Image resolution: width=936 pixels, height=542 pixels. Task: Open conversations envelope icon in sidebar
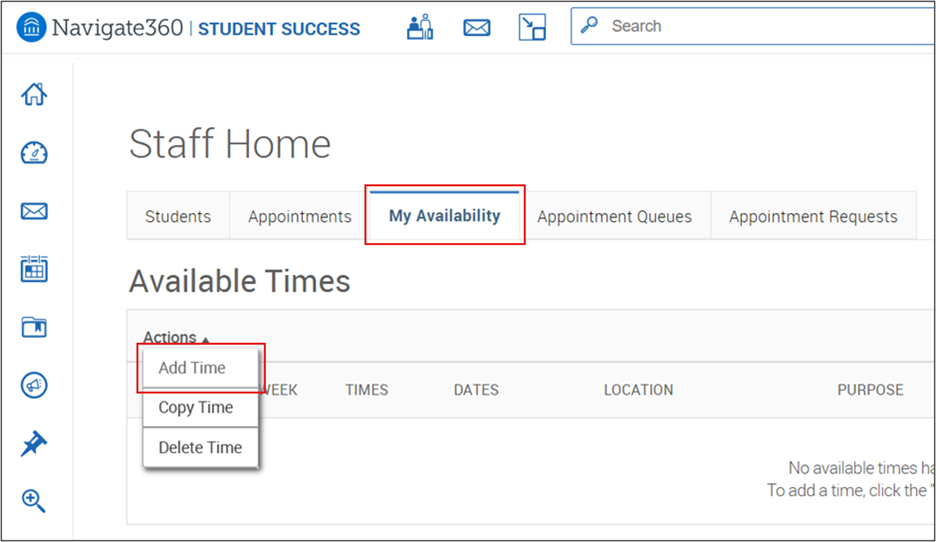[x=34, y=211]
